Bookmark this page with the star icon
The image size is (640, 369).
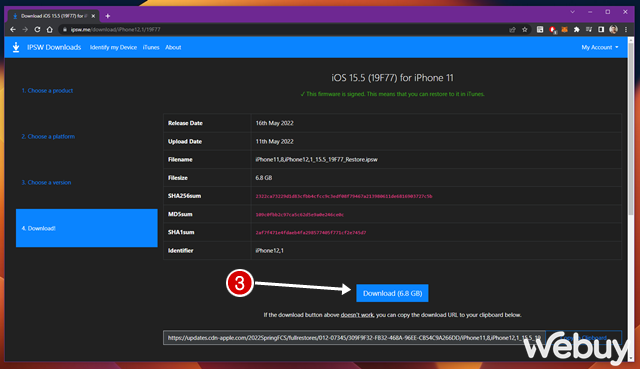pos(524,29)
